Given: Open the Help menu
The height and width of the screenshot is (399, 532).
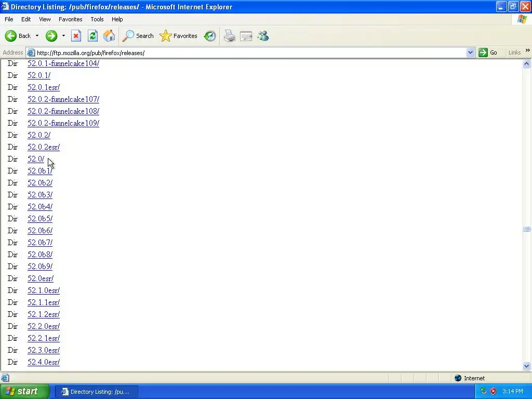Looking at the screenshot, I should 117,19.
